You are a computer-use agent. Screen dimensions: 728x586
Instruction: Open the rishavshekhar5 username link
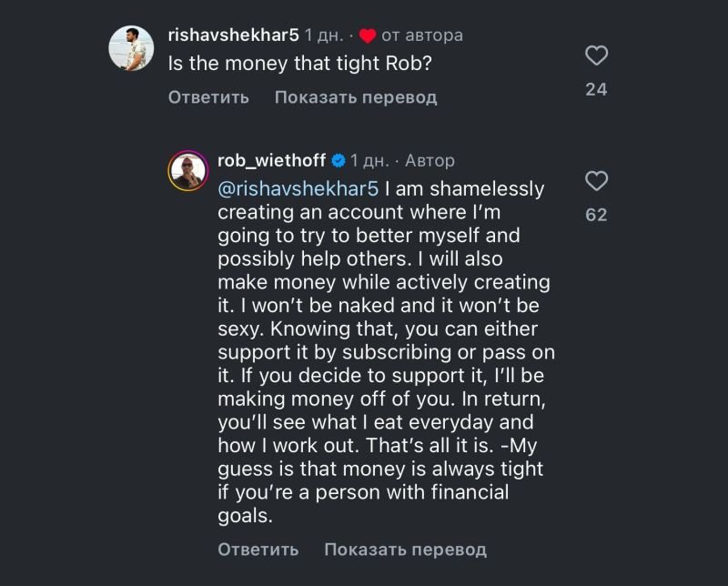click(x=233, y=35)
